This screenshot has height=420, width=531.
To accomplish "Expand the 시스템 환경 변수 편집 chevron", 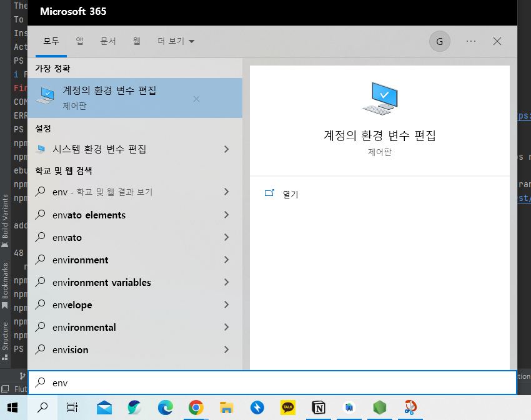I will tap(227, 149).
